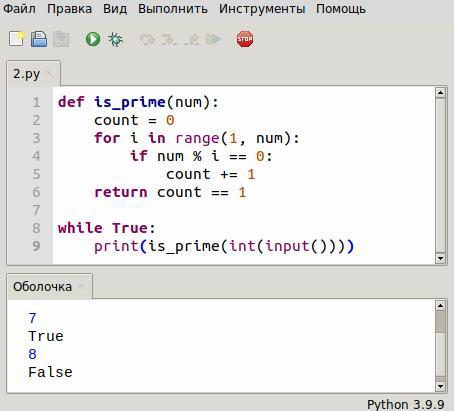Click the Step over icon

point(147,39)
